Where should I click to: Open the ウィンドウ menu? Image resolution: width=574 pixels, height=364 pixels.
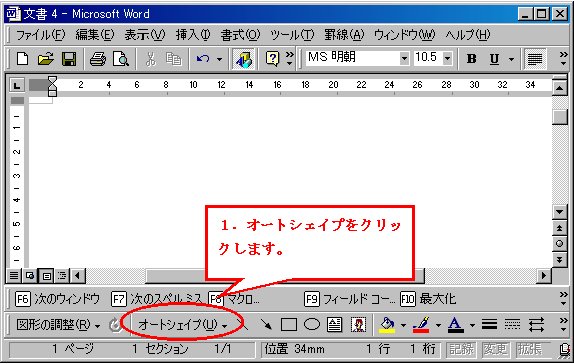pos(405,35)
